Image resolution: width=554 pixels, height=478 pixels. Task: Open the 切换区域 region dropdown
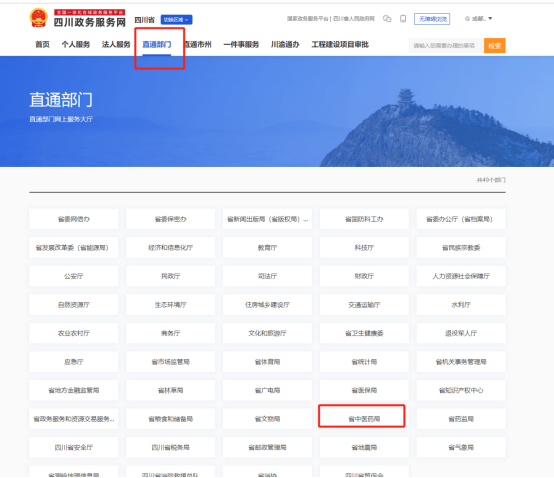tap(176, 20)
